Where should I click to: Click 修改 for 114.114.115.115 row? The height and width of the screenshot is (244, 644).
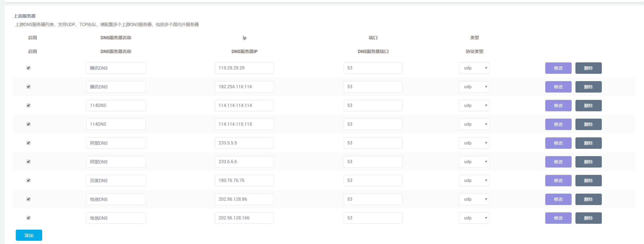(558, 124)
